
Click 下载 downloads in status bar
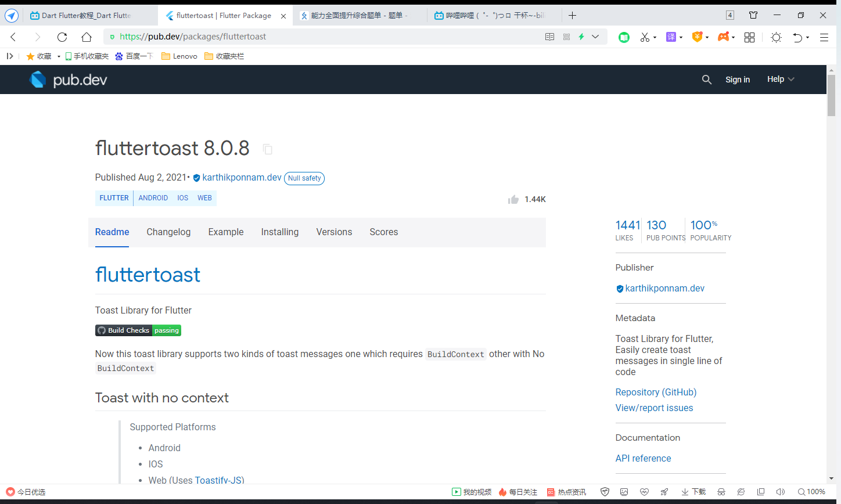693,492
